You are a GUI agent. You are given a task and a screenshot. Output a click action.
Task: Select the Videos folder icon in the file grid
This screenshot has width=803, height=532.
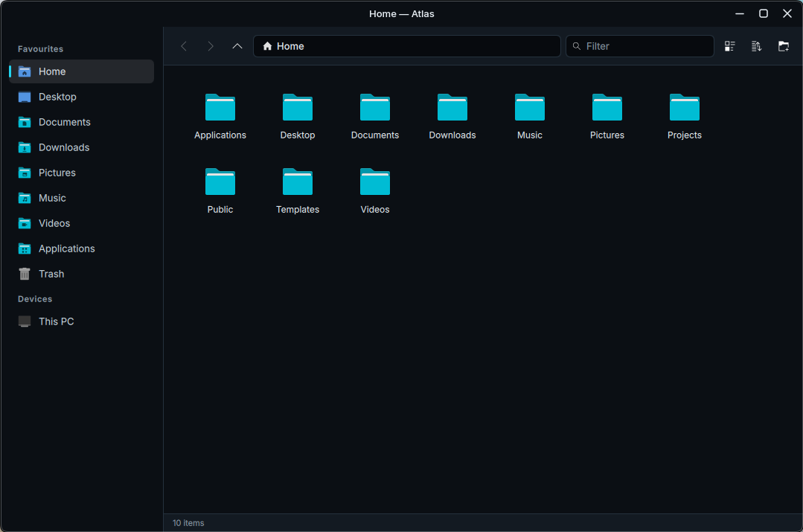375,182
